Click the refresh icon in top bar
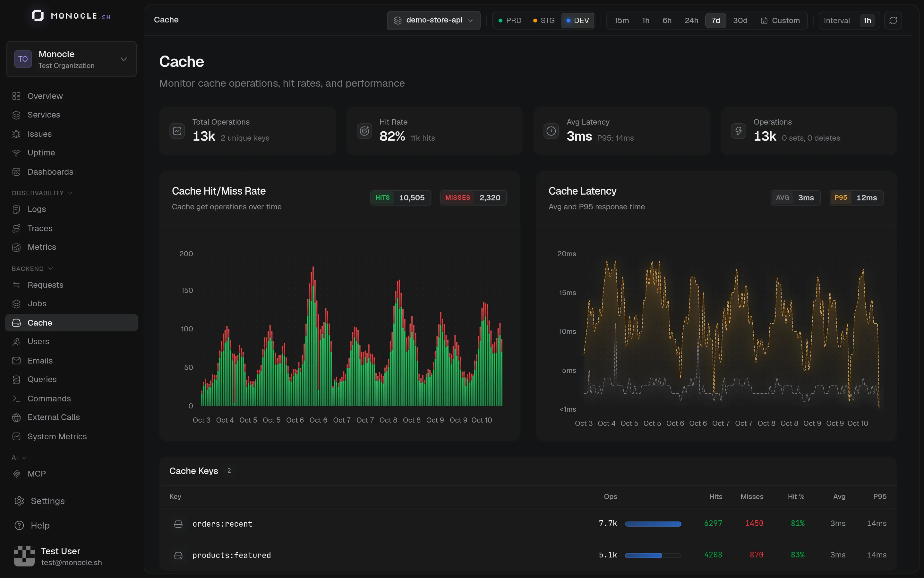 pos(893,20)
